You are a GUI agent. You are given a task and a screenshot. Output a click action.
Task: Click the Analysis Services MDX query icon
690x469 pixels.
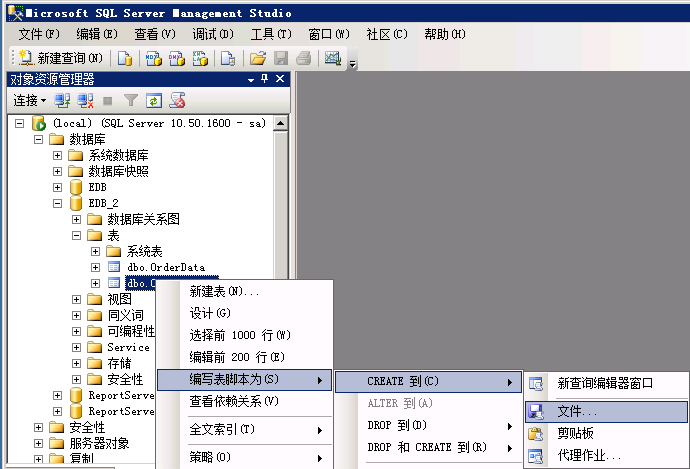(154, 58)
